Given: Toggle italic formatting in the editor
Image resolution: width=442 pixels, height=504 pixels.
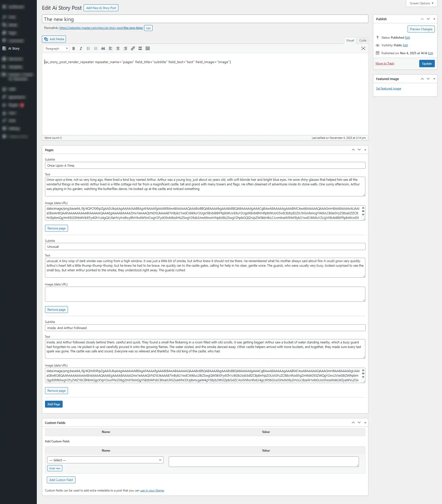Looking at the screenshot, I should 81,48.
